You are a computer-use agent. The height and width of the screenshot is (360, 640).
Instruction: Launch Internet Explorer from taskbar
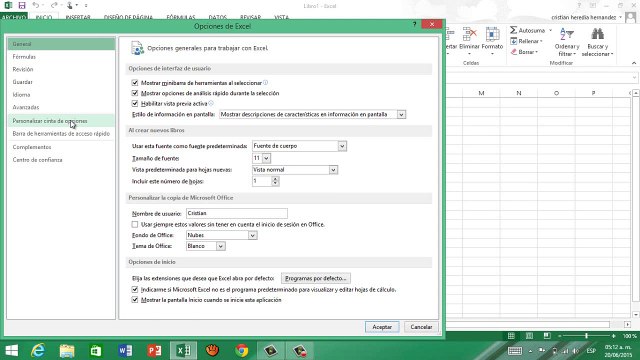[38, 351]
